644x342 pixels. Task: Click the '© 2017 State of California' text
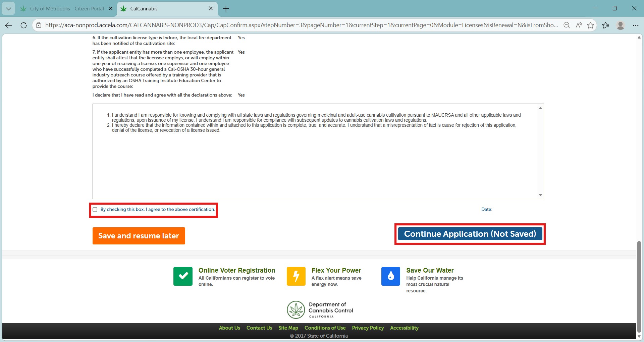tap(319, 336)
